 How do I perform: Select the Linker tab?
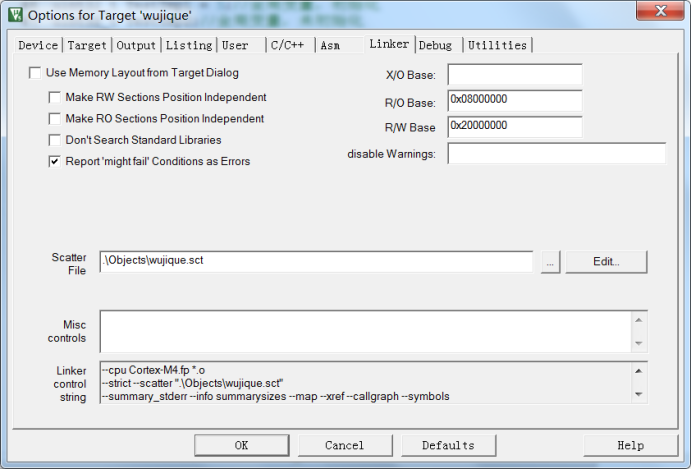point(389,44)
